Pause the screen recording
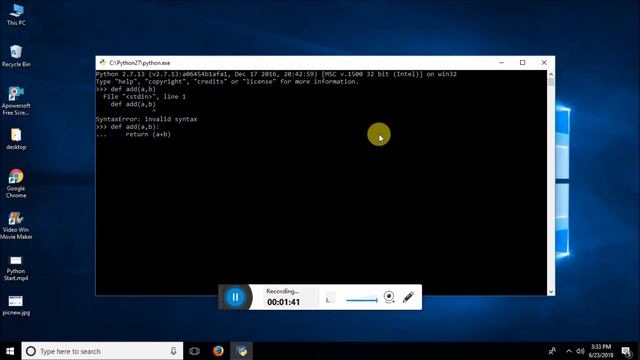 pyautogui.click(x=235, y=297)
